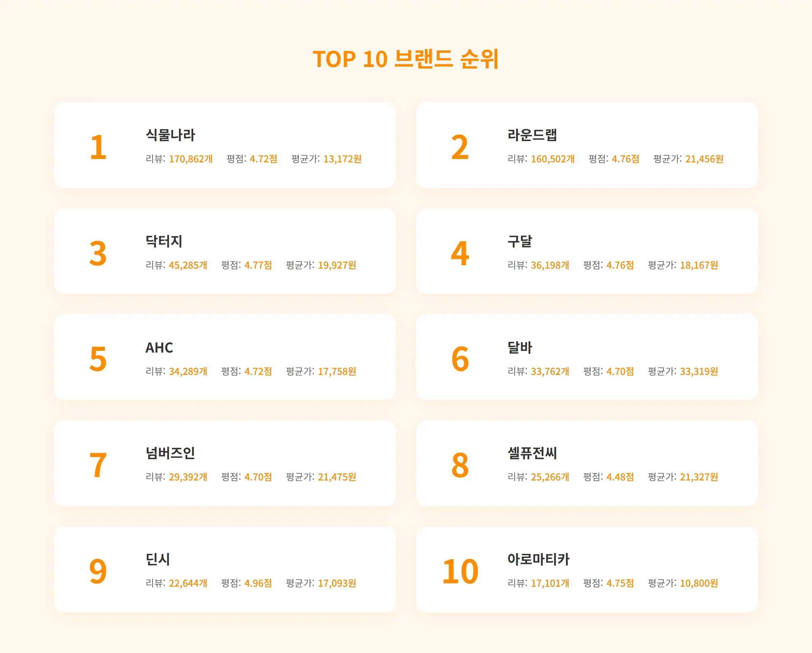This screenshot has width=812, height=653.
Task: Select the large rank number 10
Action: coord(460,572)
